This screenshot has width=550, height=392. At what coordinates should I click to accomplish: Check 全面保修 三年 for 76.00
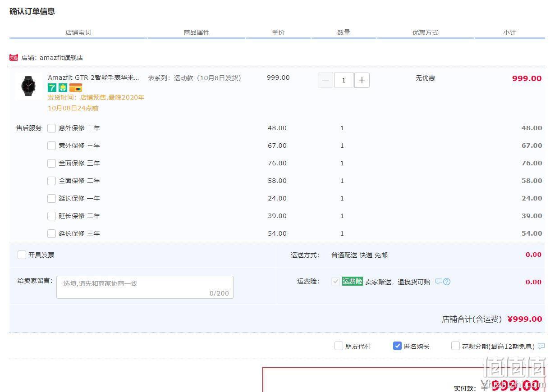(x=52, y=163)
